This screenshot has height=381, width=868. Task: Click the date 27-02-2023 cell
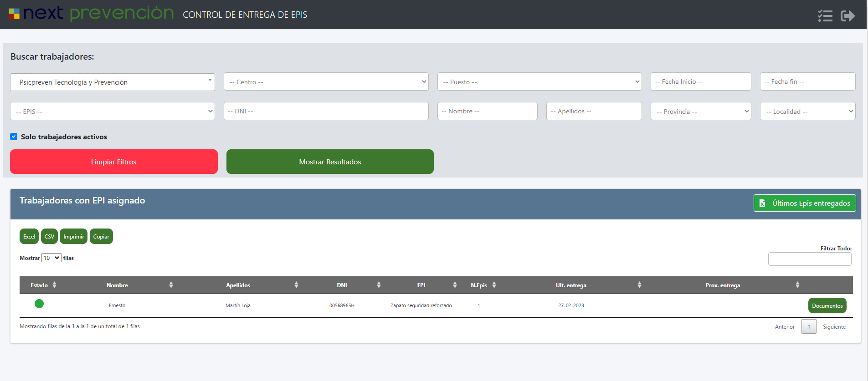[x=571, y=305]
